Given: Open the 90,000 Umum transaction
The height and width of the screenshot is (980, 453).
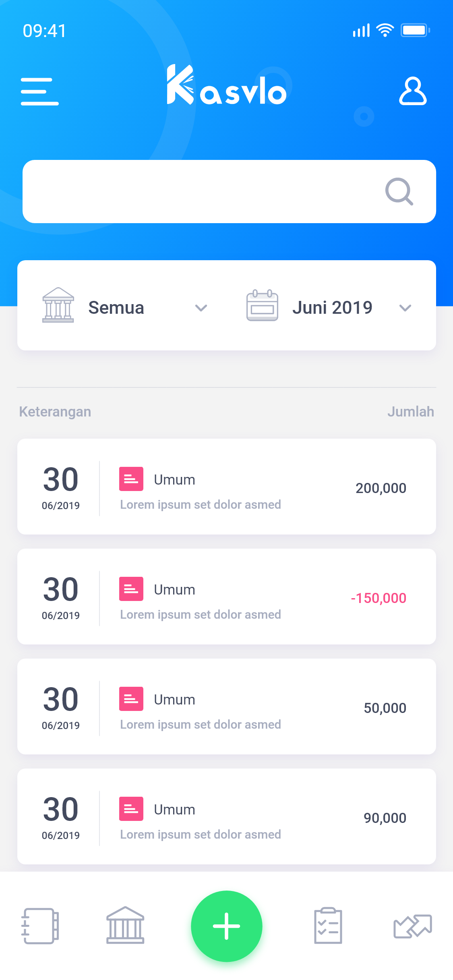Looking at the screenshot, I should [x=227, y=816].
